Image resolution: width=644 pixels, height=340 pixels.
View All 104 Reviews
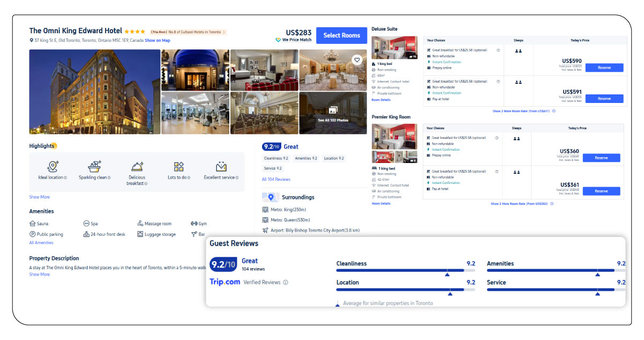pyautogui.click(x=276, y=179)
